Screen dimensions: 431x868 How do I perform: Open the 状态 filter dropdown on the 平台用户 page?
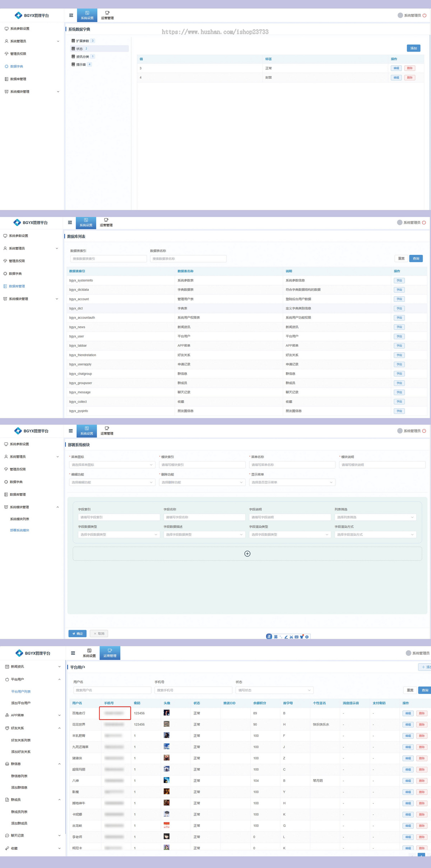pyautogui.click(x=274, y=690)
